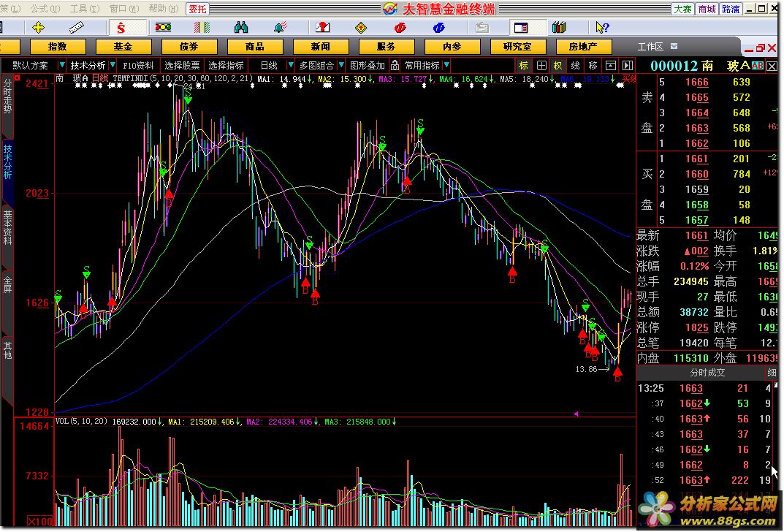Open the 指数 category button

coord(58,47)
